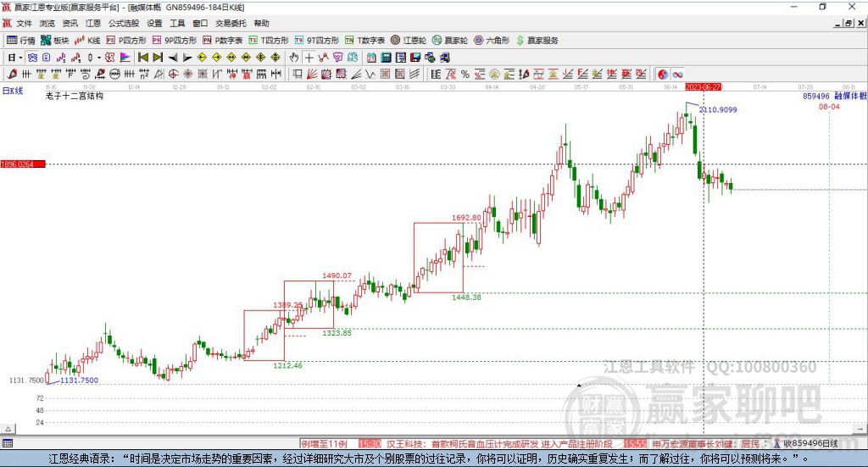The height and width of the screenshot is (467, 868).
Task: Click the 1323.85 box label
Action: pos(337,332)
